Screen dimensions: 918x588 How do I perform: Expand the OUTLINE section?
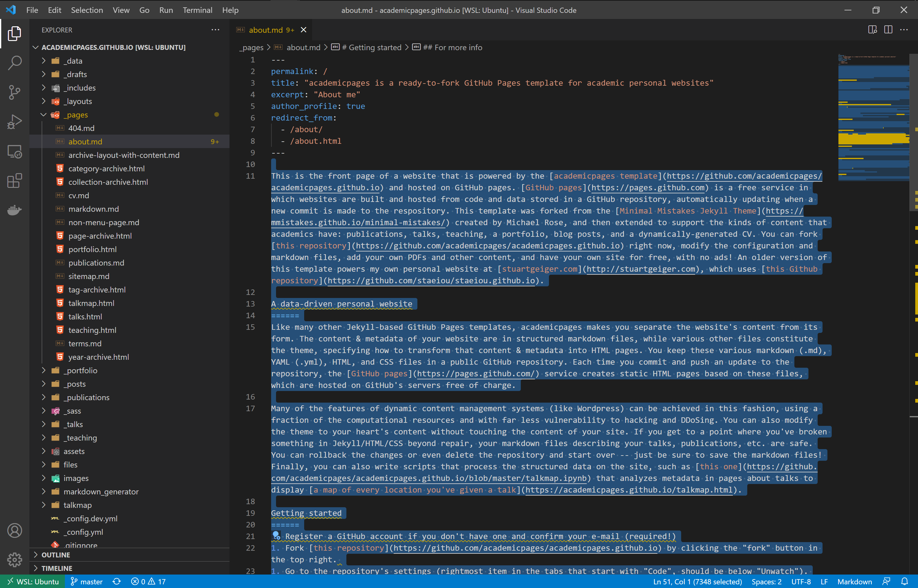pyautogui.click(x=56, y=555)
